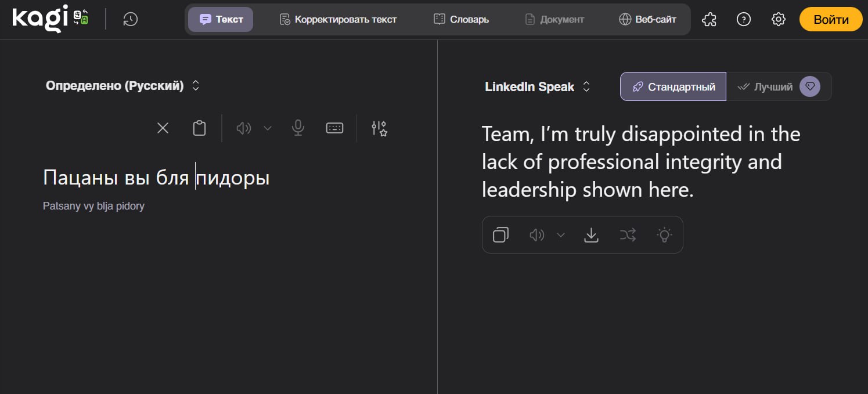
Task: Click the translate icon beside Kagi logo
Action: point(80,16)
